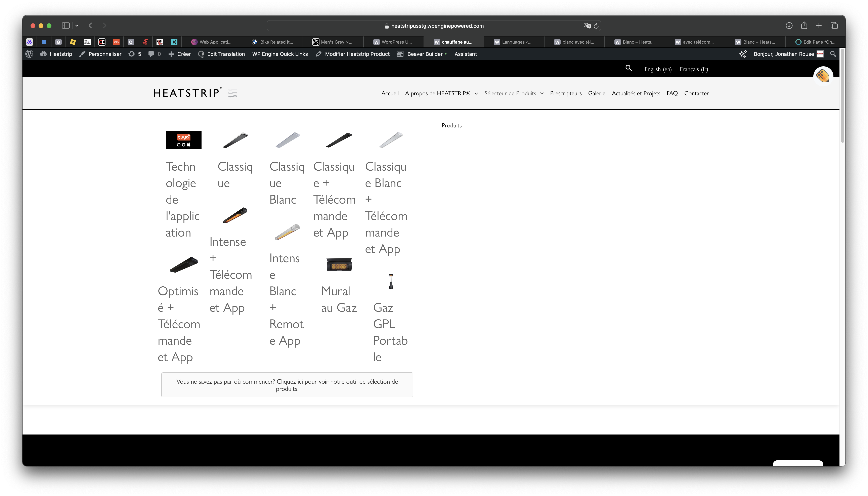
Task: Open a new tab with plus icon
Action: [x=819, y=26]
